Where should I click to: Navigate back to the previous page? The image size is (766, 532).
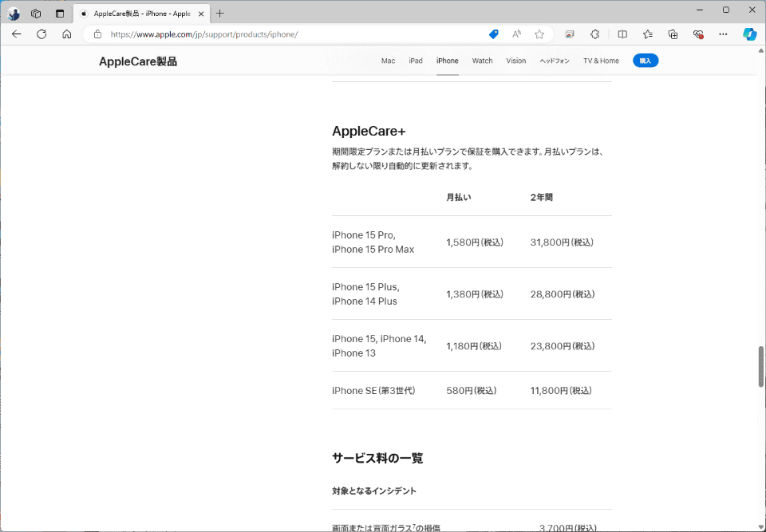[x=16, y=34]
